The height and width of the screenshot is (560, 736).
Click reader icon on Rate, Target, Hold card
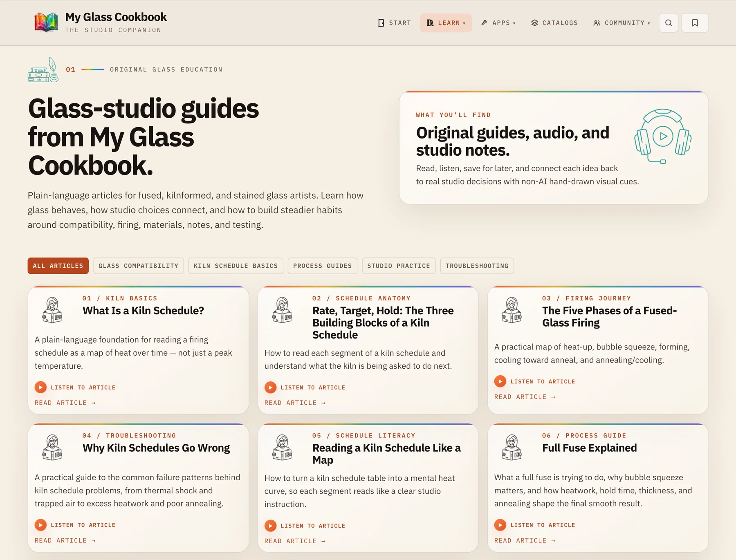[282, 310]
